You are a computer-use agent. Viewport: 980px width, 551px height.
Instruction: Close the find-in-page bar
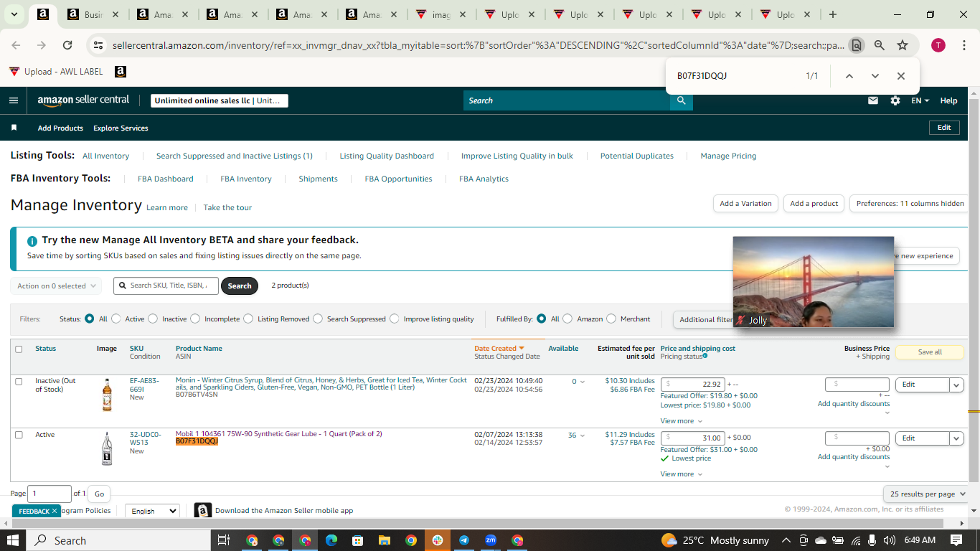[901, 76]
